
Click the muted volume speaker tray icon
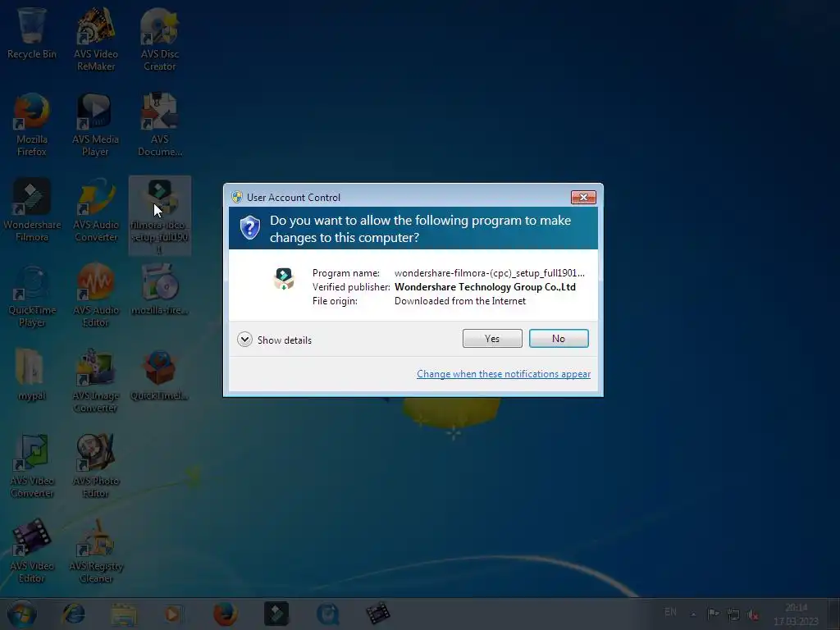[753, 614]
